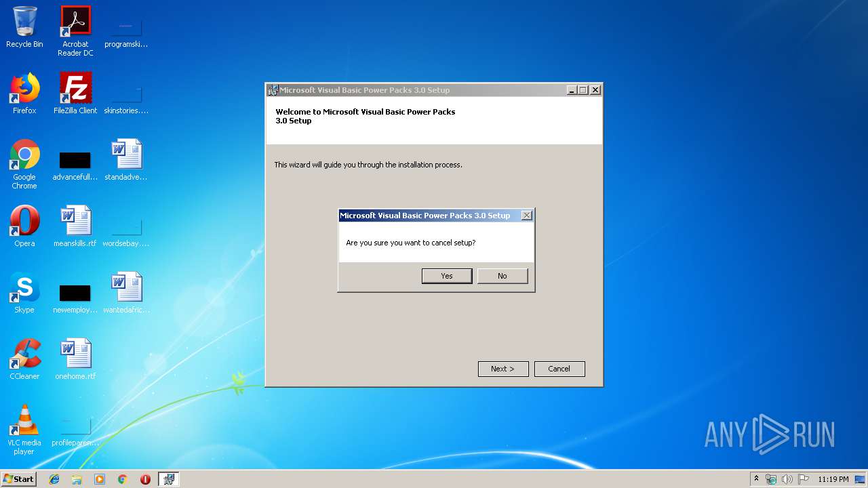
Task: Select the profileparen desktop file
Action: (75, 432)
